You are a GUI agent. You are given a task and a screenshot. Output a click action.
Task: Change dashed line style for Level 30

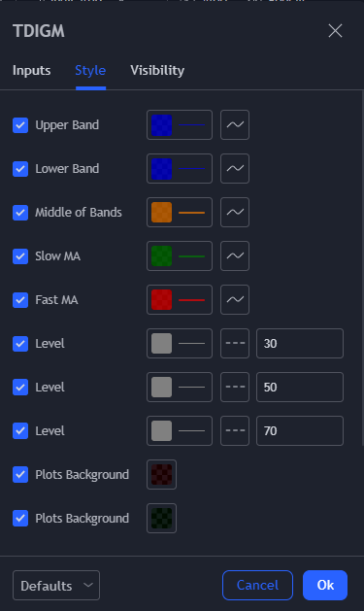point(235,343)
